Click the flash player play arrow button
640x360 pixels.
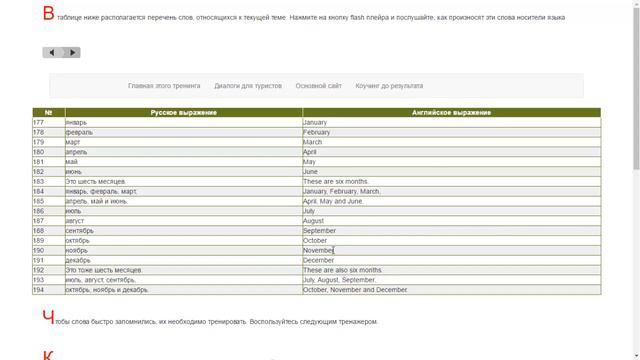pos(72,52)
